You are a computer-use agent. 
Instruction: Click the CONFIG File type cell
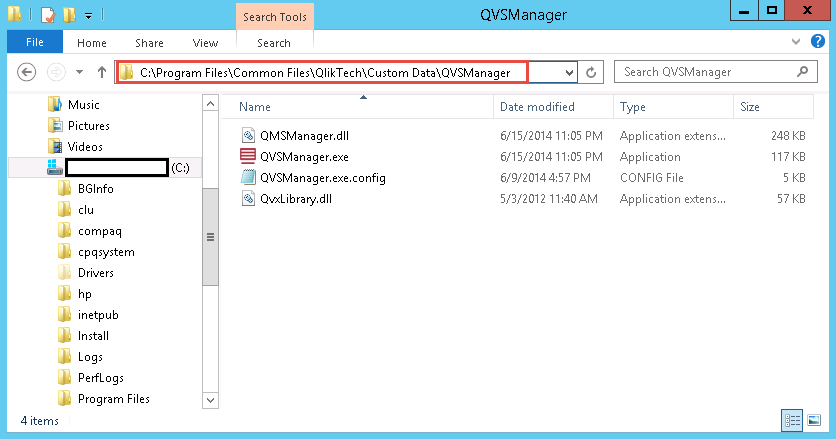coord(652,178)
